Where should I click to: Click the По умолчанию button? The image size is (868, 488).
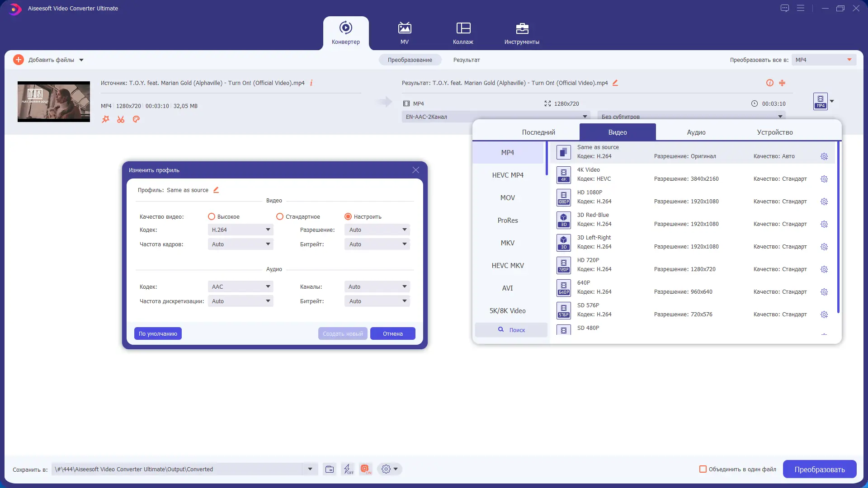click(x=158, y=333)
